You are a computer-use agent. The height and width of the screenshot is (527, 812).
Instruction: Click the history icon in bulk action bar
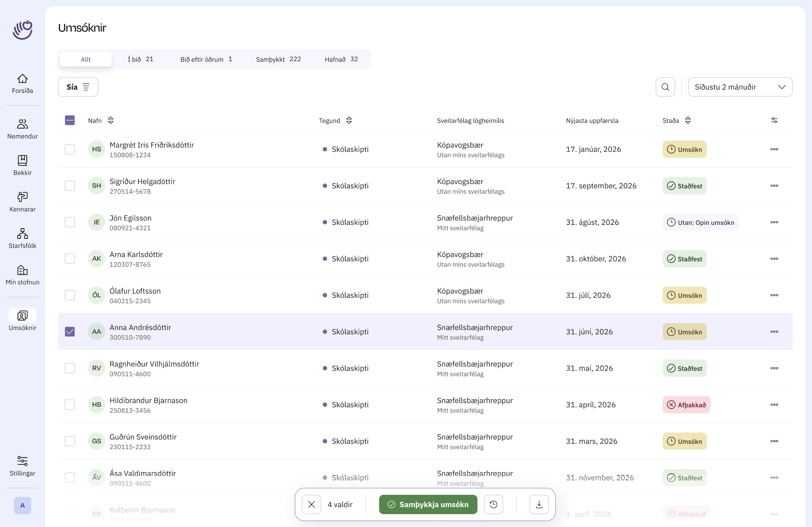(493, 504)
